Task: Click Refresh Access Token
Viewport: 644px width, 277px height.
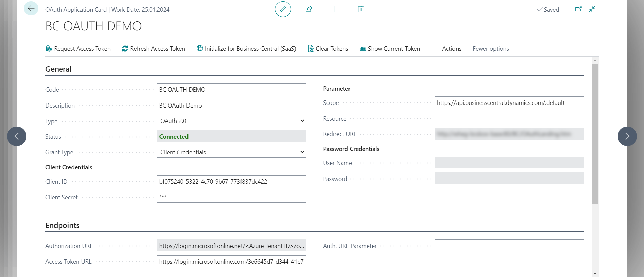Action: (x=154, y=49)
